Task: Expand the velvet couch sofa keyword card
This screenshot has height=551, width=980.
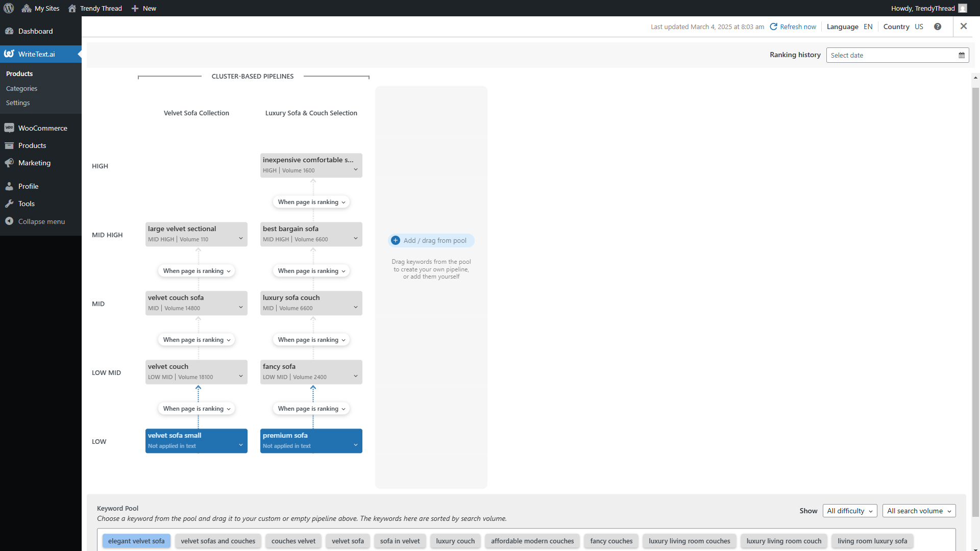Action: [x=241, y=307]
